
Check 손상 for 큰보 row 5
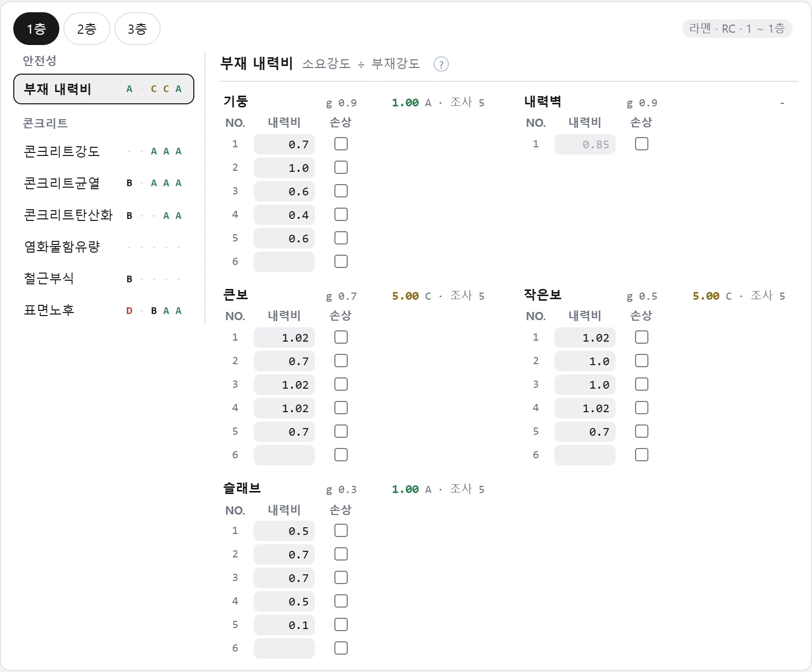tap(341, 432)
